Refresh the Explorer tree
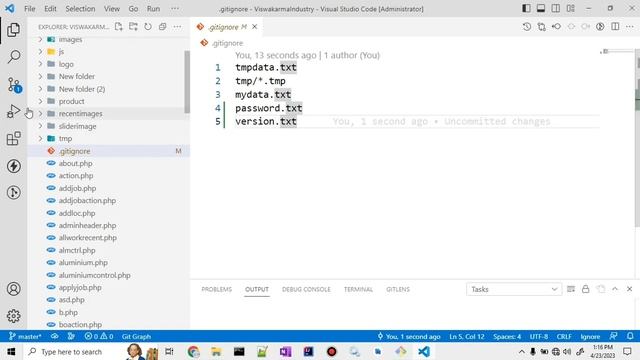640x360 pixels. tap(148, 27)
